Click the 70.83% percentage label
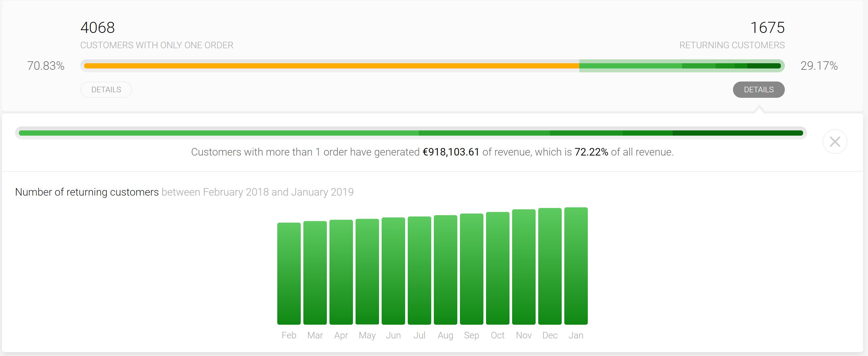The width and height of the screenshot is (868, 356). [46, 66]
